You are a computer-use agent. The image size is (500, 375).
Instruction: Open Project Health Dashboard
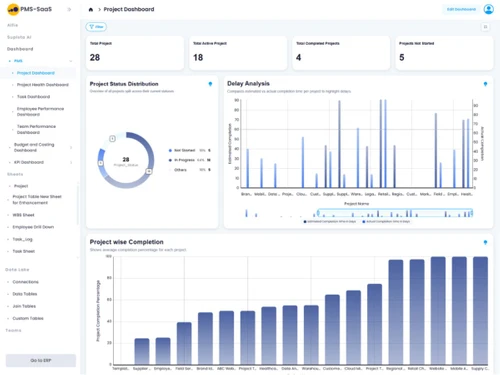click(x=43, y=85)
